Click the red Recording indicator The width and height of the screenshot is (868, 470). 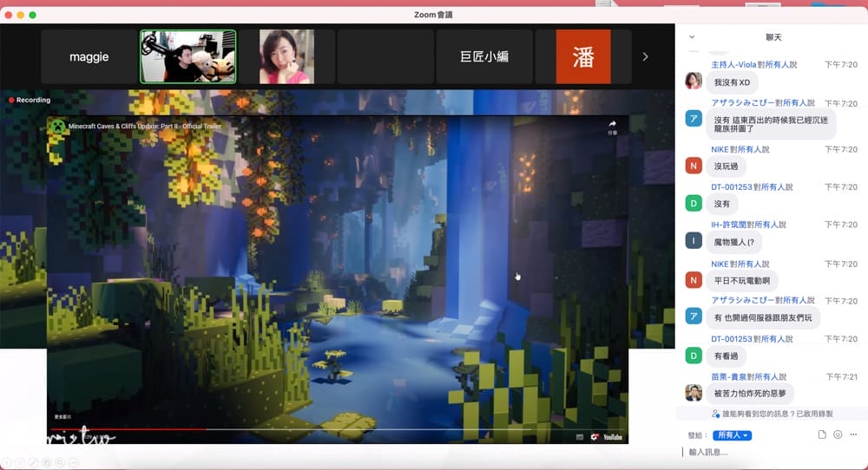[30, 100]
